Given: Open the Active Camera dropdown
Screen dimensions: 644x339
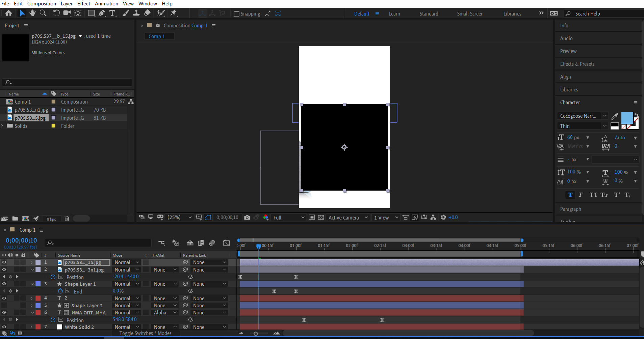Looking at the screenshot, I should [x=348, y=218].
